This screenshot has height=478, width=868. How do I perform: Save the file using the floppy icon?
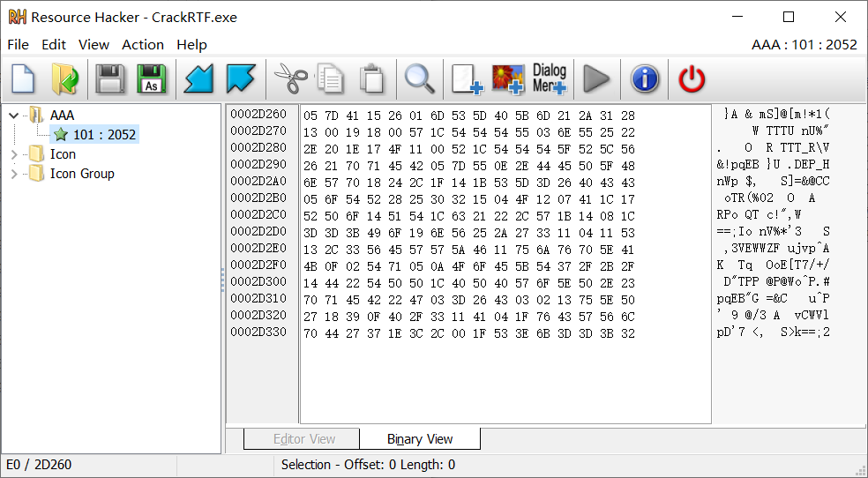[110, 78]
